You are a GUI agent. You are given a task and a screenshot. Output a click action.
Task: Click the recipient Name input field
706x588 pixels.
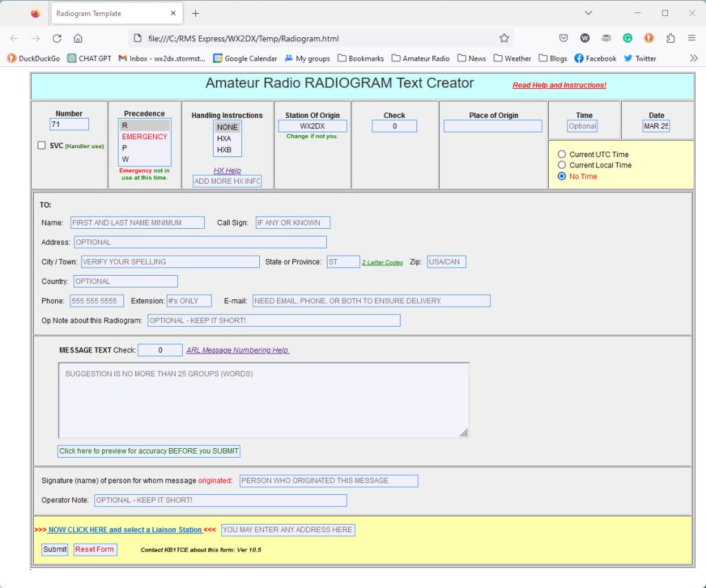point(137,223)
